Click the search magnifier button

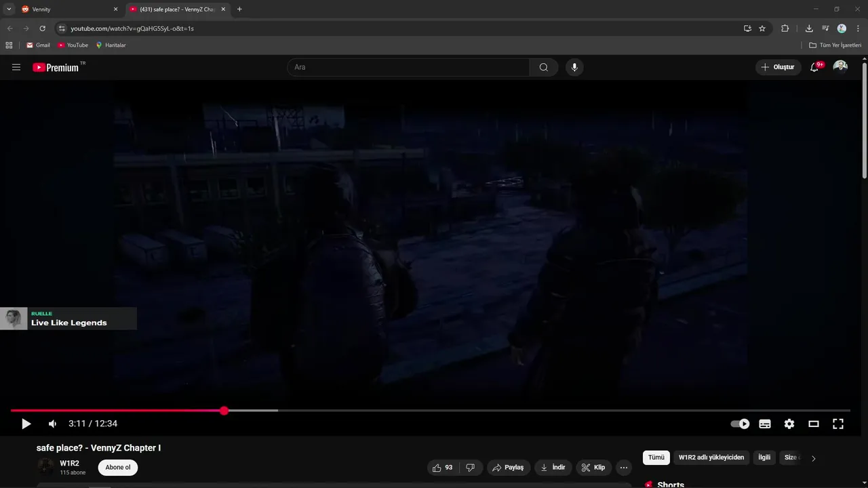[x=544, y=67]
